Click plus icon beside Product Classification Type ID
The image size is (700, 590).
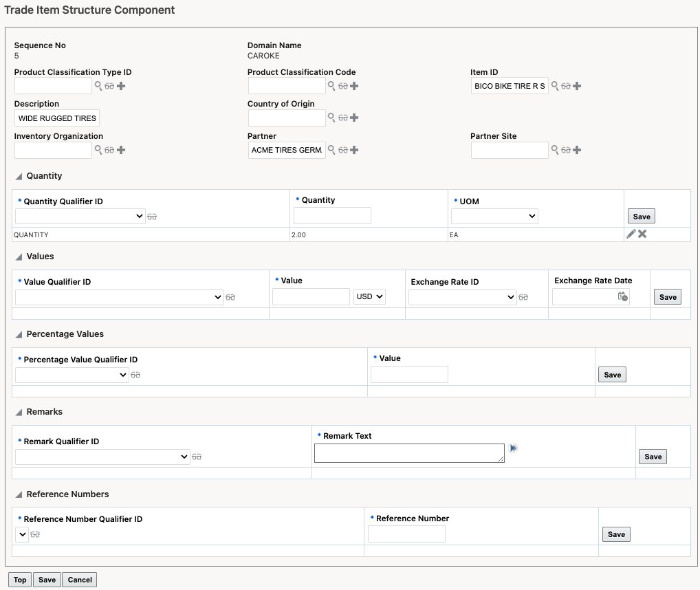point(121,86)
